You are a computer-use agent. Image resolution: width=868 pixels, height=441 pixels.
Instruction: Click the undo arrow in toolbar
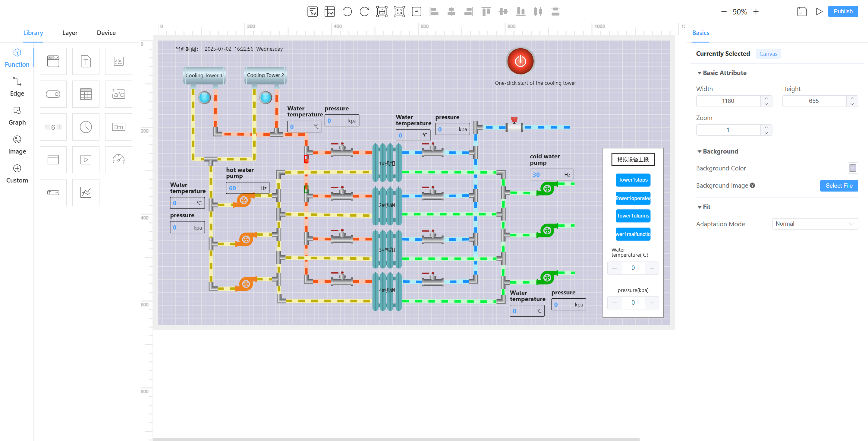click(347, 11)
